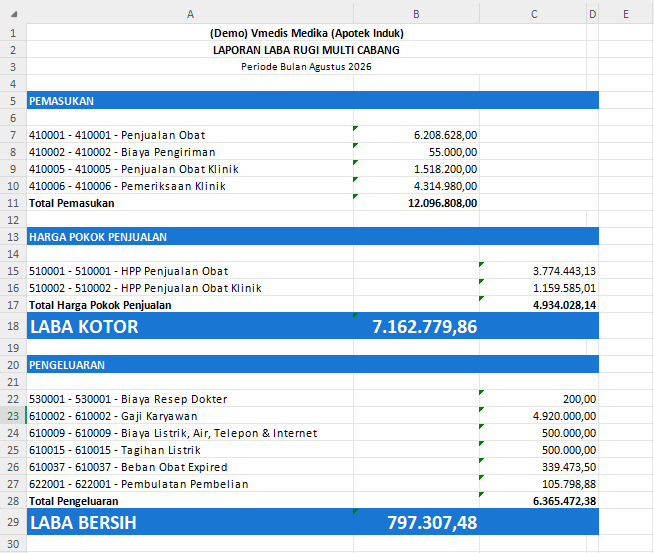This screenshot has height=553, width=654.
Task: Click the LABA BERSIH label
Action: click(83, 523)
